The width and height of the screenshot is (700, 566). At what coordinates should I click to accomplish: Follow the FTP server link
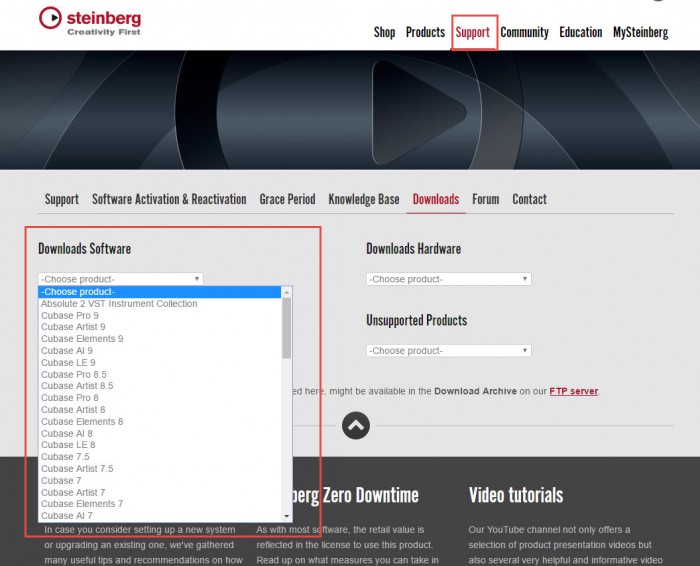(574, 391)
